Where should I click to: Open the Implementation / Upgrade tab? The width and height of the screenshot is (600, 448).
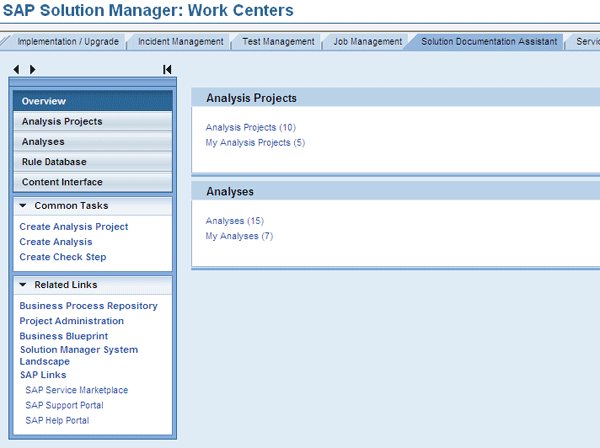(x=68, y=41)
